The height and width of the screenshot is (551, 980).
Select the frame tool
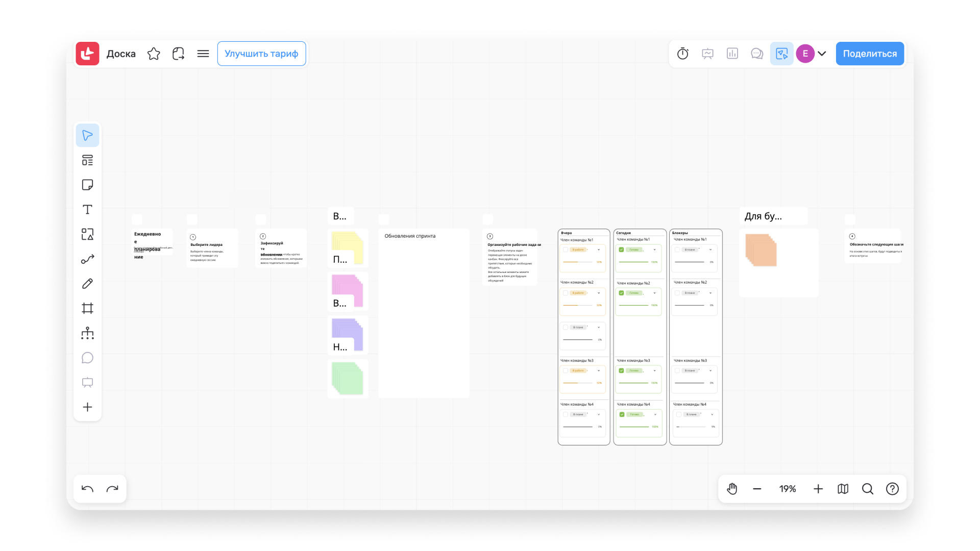coord(88,308)
